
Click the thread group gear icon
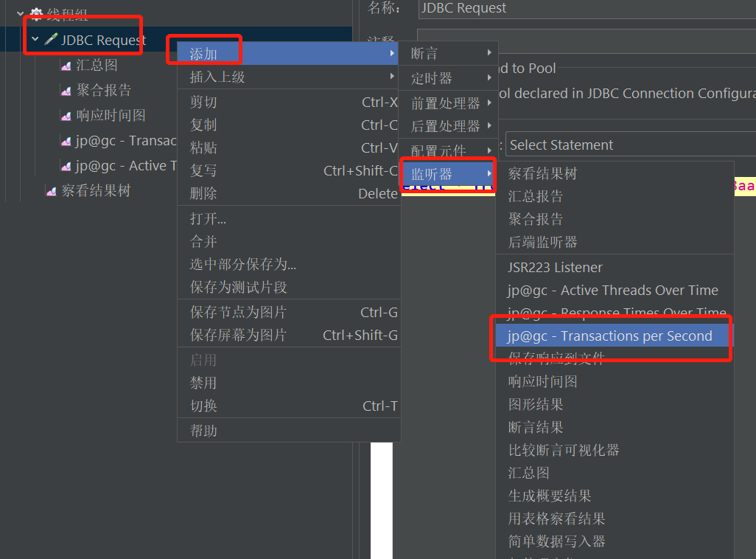coord(37,13)
